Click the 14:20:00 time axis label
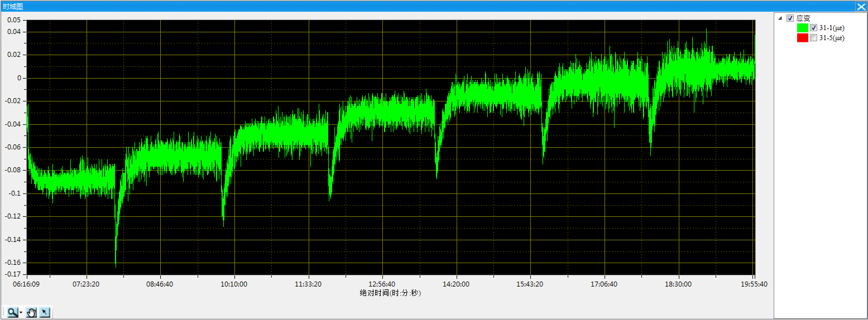Viewport: 868px width, 320px height. [457, 284]
